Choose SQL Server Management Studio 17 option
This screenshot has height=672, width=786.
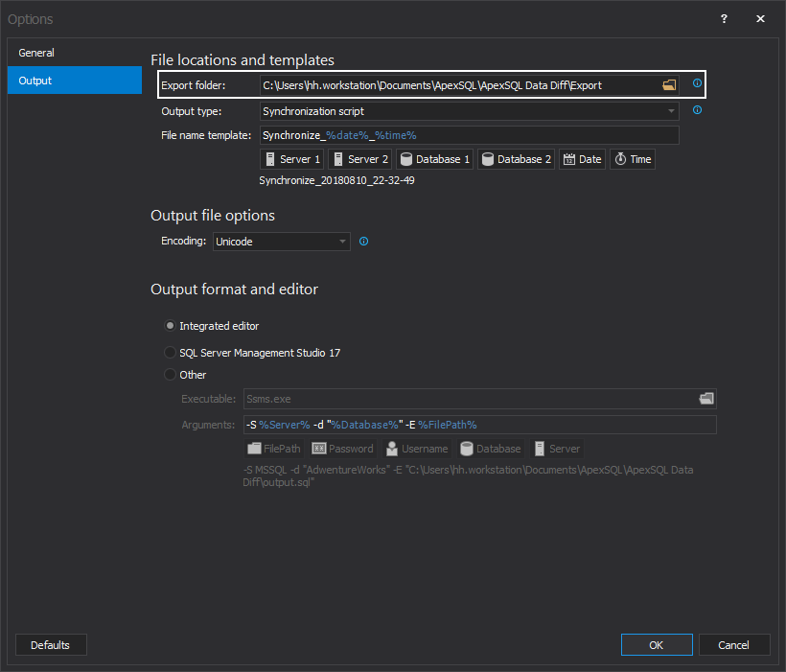(171, 353)
